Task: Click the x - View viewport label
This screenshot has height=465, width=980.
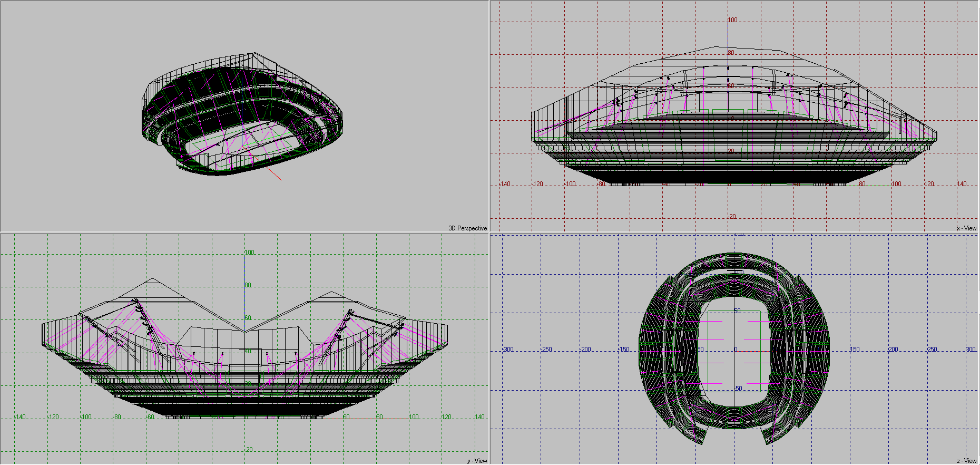Action: point(967,228)
